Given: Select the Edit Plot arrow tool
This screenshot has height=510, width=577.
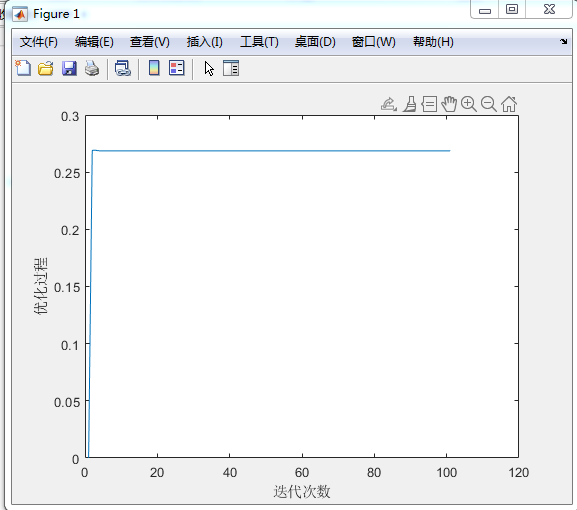Looking at the screenshot, I should (x=209, y=69).
